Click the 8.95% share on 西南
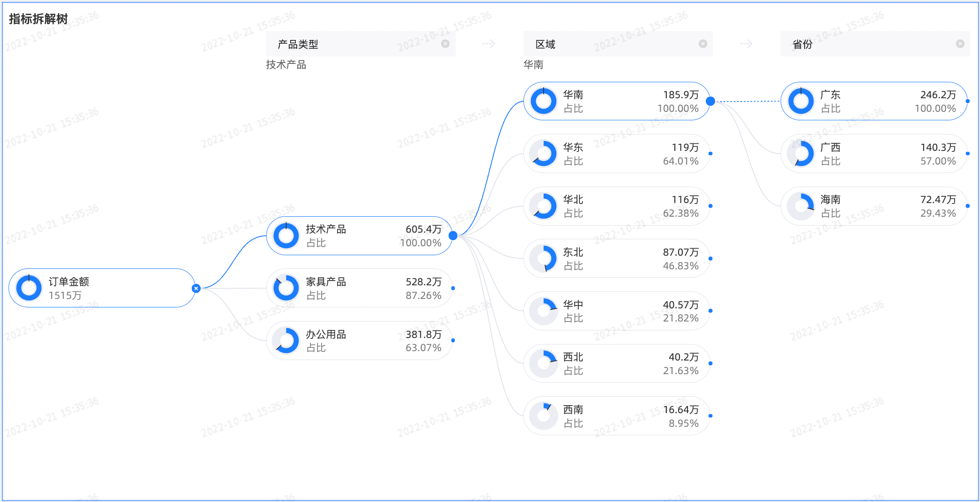 [683, 423]
